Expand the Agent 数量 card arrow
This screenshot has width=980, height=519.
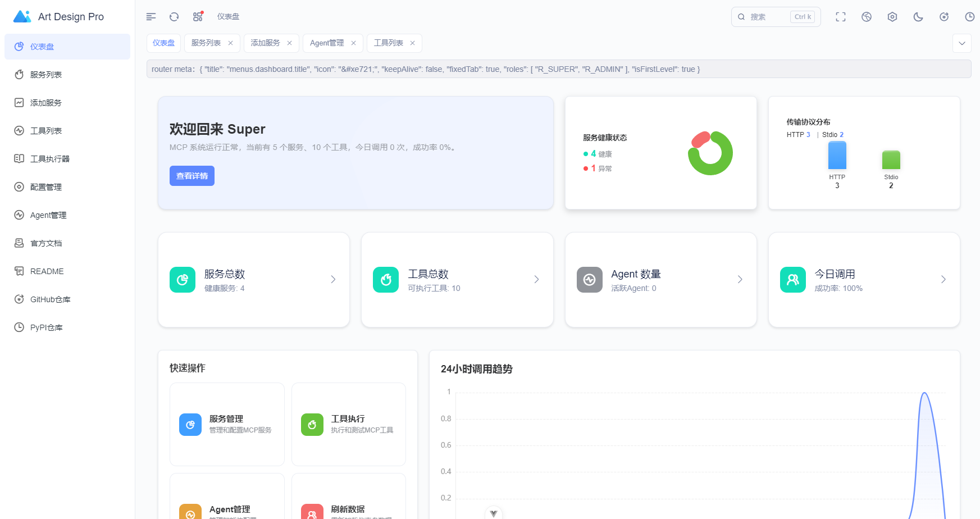[x=740, y=279]
